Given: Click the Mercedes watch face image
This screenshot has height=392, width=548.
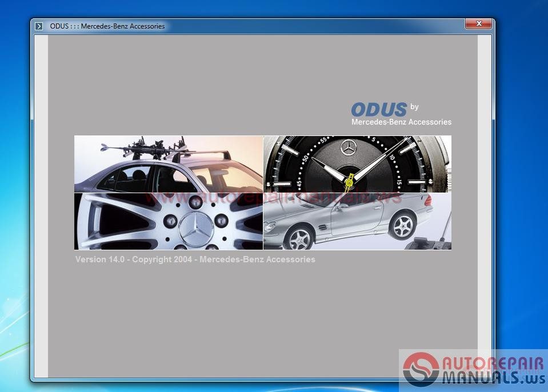Looking at the screenshot, I should coord(357,164).
